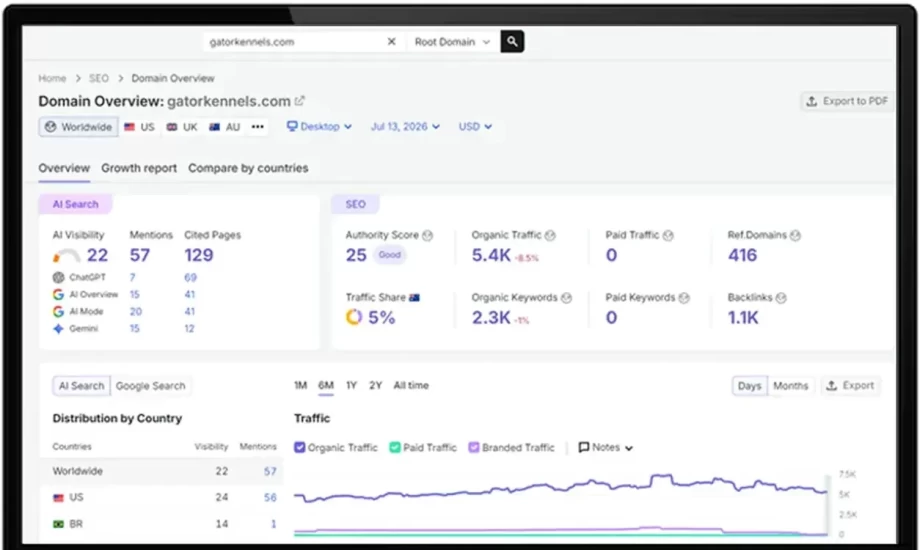Switch to Growth report tab
This screenshot has width=920, height=550.
tap(139, 168)
